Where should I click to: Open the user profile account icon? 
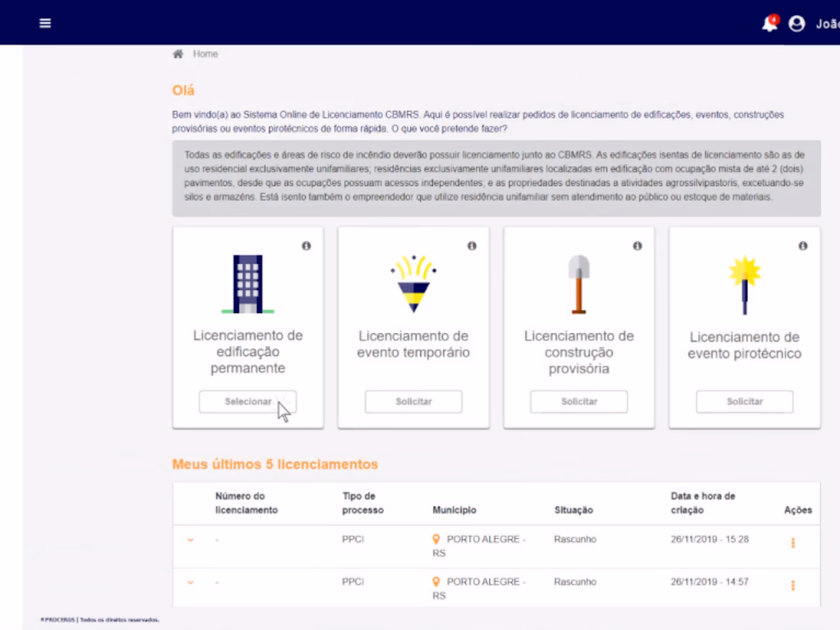coord(796,23)
